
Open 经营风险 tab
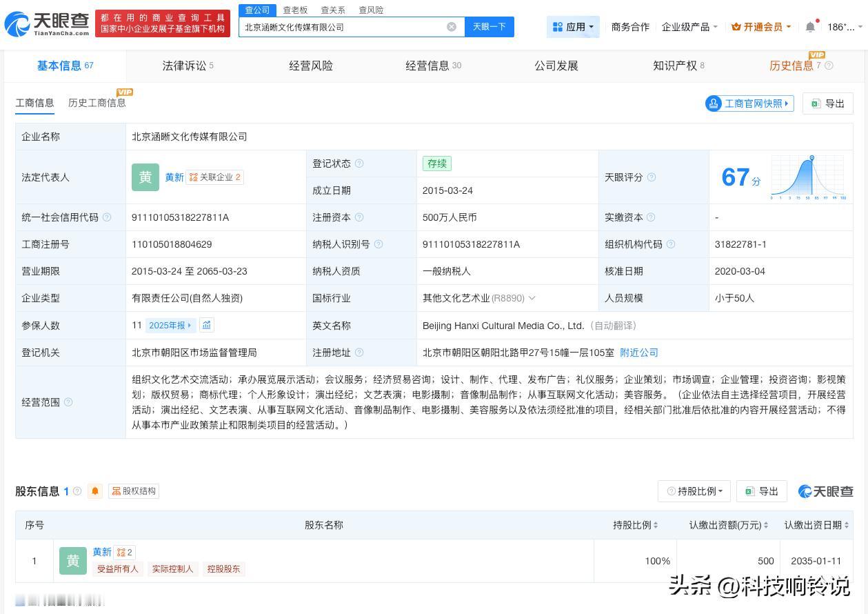[x=311, y=66]
